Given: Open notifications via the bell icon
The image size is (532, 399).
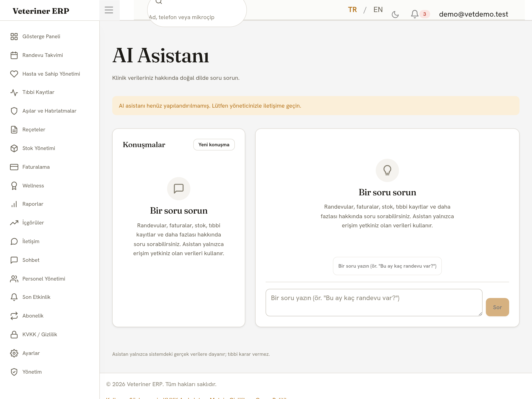Looking at the screenshot, I should click(x=415, y=14).
